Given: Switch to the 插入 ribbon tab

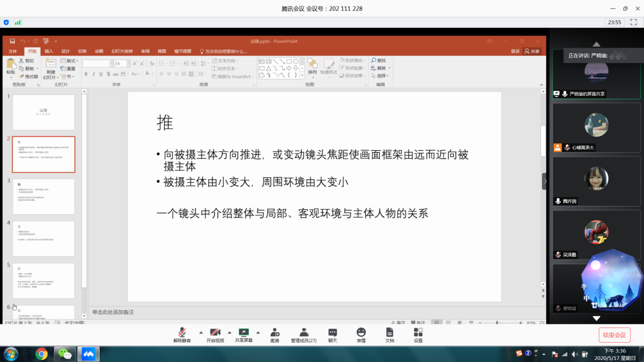Looking at the screenshot, I should [49, 51].
